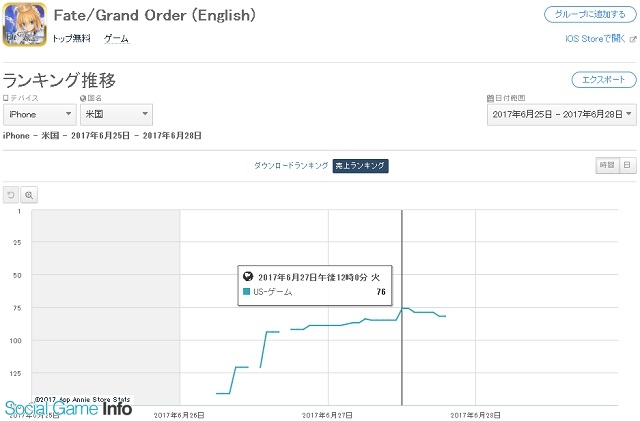Open the iPhone device dropdown
The width and height of the screenshot is (640, 421).
(x=40, y=115)
